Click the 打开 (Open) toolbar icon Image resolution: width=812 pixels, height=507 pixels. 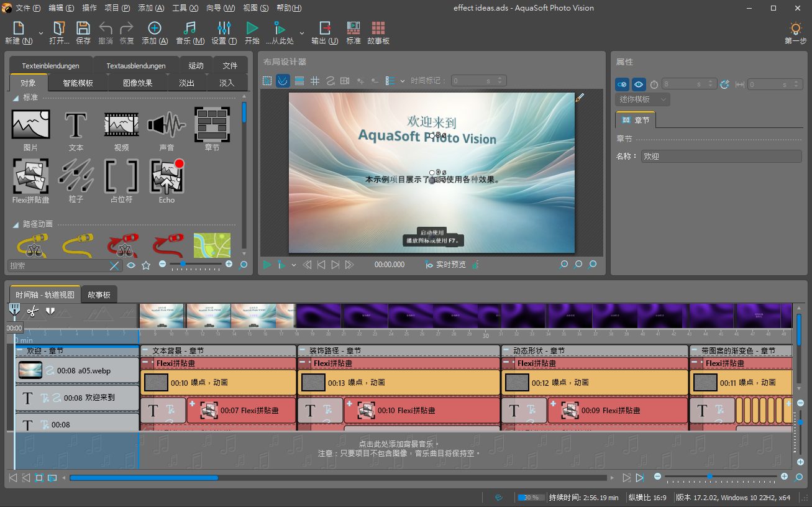(59, 28)
